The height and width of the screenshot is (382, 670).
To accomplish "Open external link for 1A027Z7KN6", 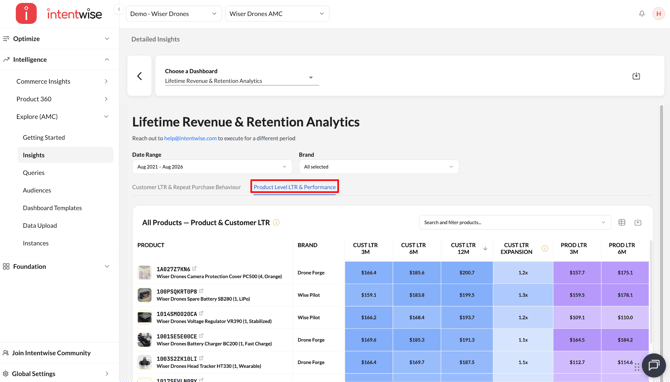I will pos(194,269).
